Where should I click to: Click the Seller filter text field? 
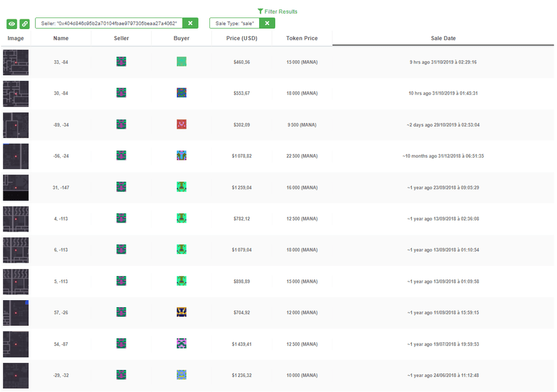click(109, 23)
